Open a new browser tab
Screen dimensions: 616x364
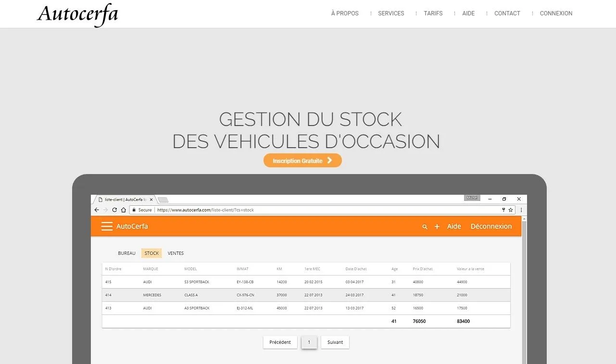(163, 200)
